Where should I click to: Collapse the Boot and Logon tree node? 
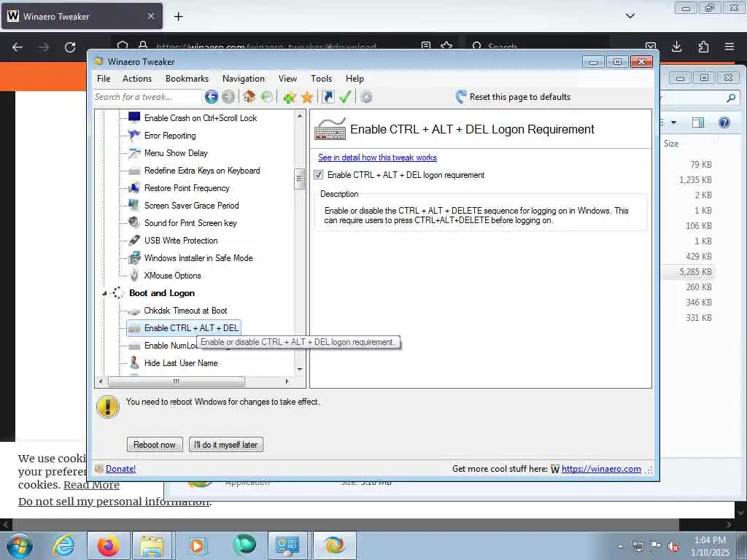point(104,293)
